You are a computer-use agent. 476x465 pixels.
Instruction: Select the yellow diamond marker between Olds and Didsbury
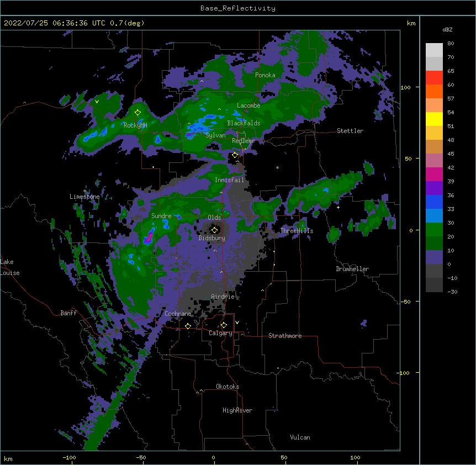(x=215, y=230)
